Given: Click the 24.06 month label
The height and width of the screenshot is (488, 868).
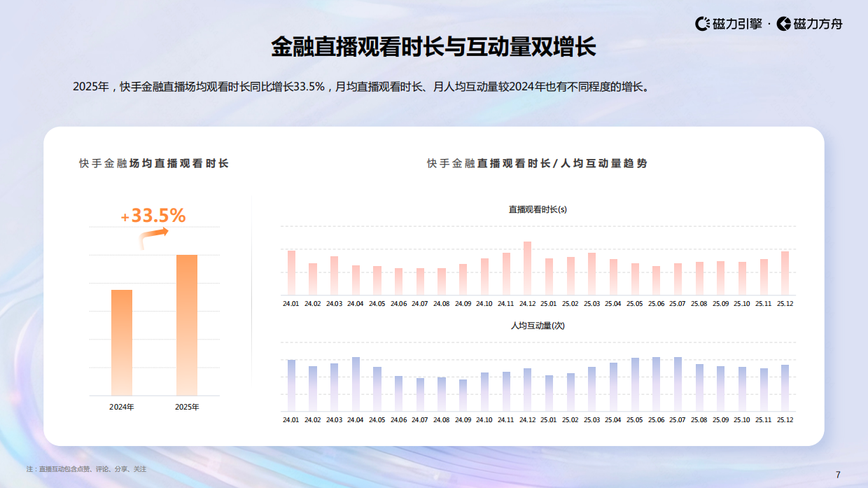Looking at the screenshot, I should tap(399, 305).
